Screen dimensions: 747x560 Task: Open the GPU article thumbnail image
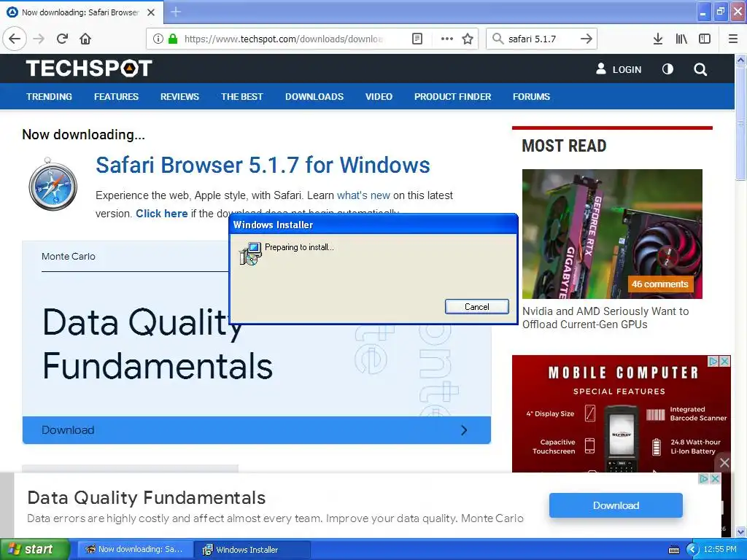(612, 234)
